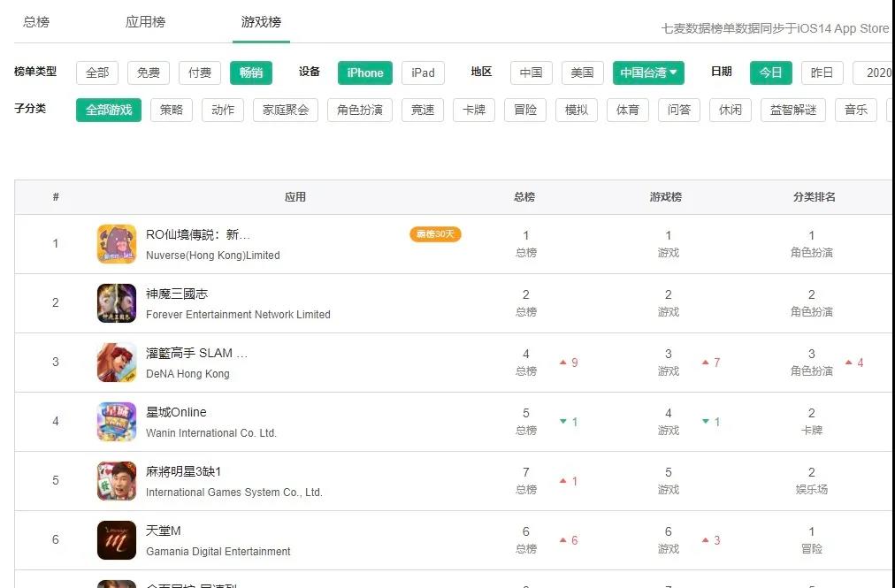Image resolution: width=895 pixels, height=588 pixels.
Task: Choose iPad as device
Action: (423, 73)
